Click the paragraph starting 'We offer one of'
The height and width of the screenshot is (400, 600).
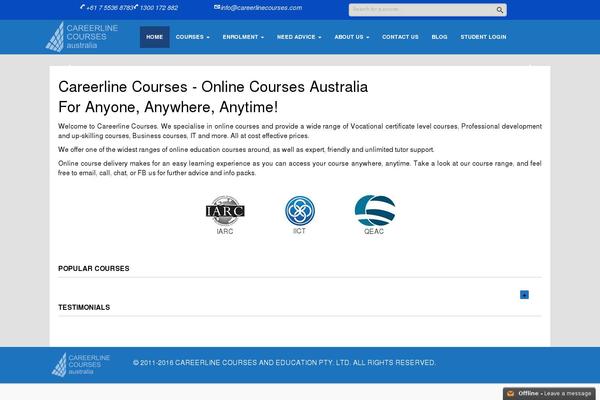click(x=246, y=150)
